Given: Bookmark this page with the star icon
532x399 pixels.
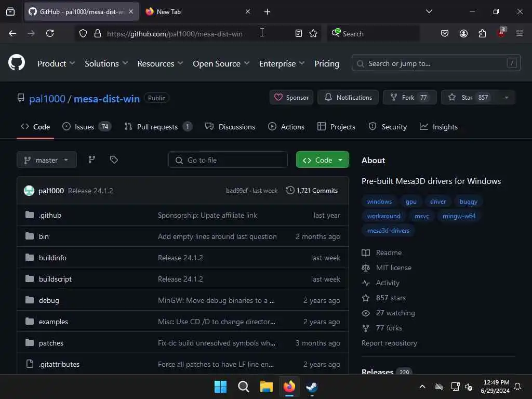Looking at the screenshot, I should pyautogui.click(x=313, y=33).
